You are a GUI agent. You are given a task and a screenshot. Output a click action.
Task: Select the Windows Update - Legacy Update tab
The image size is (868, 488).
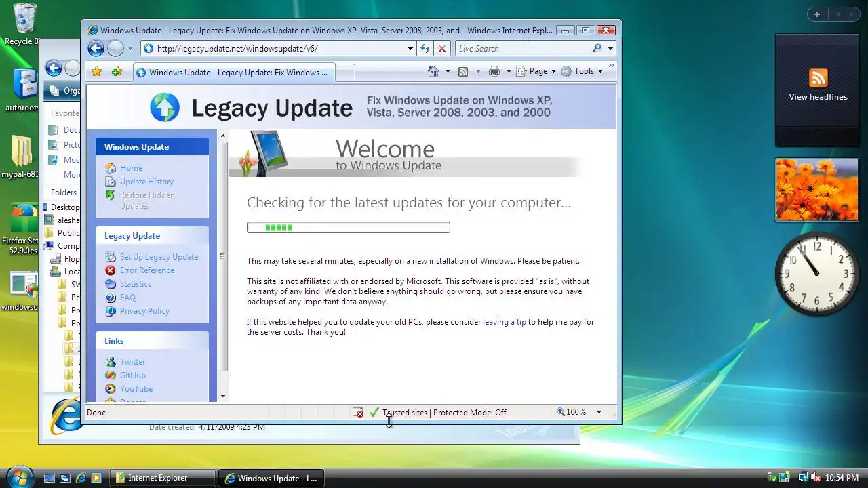coord(233,73)
